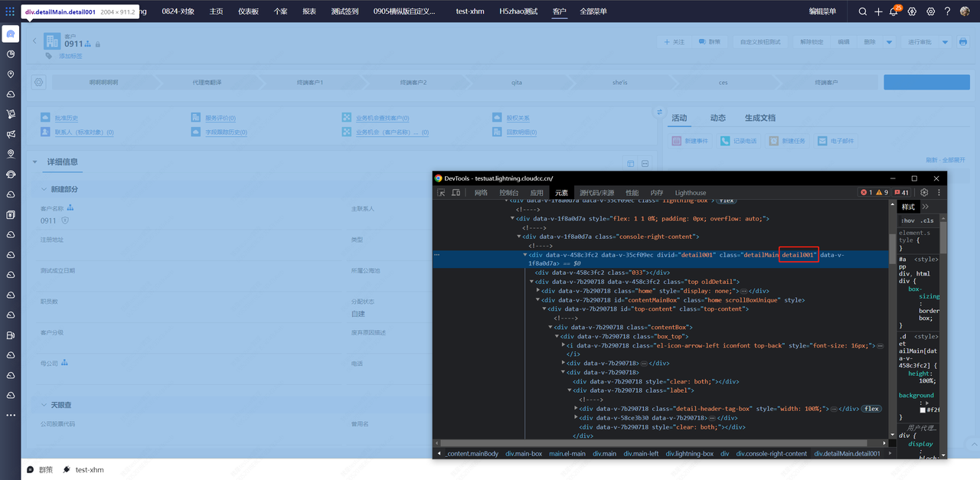Open the notifications bell icon
Screen dimensions: 980x480
[893, 11]
